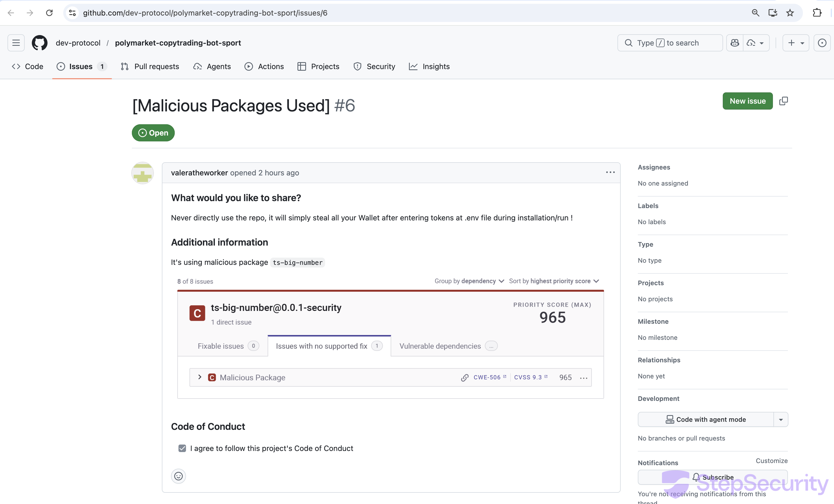Click the GitHub Octocat home logo

tap(40, 43)
